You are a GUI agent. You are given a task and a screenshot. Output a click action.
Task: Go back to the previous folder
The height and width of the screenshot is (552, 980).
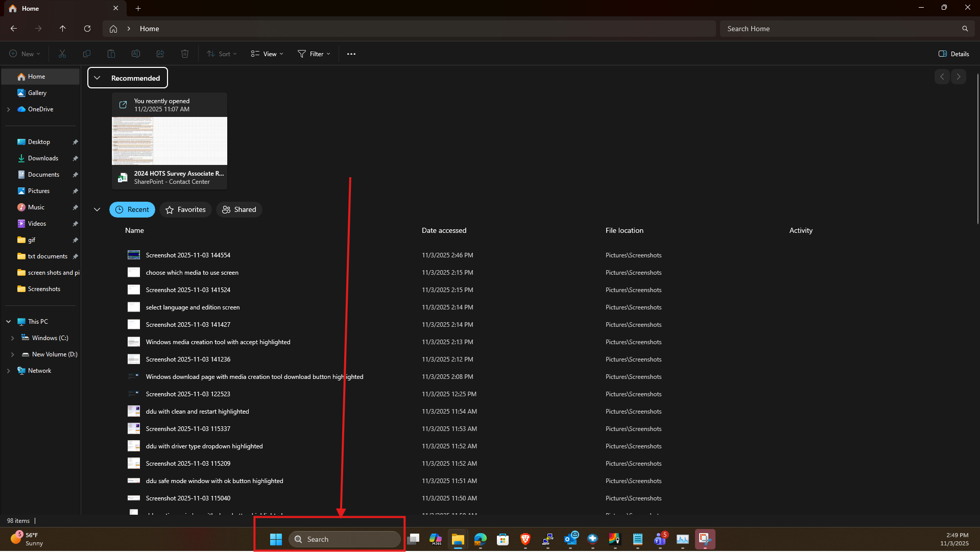tap(13, 29)
